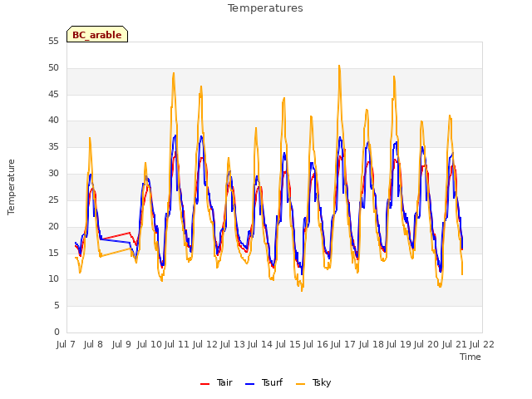Click the red Tair legend swatch
Screen dimensions: 532x399
point(205,384)
